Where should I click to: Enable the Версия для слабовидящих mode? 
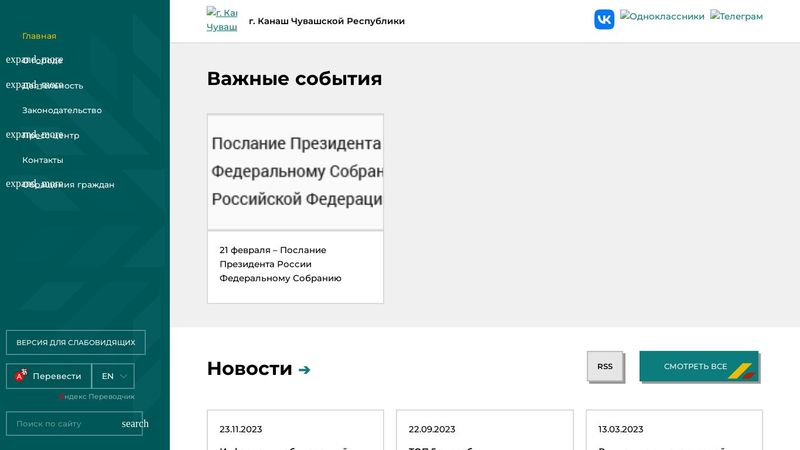coord(76,343)
